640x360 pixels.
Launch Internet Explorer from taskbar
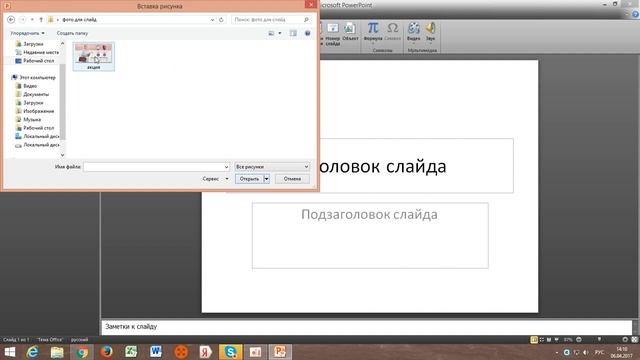[x=32, y=352]
